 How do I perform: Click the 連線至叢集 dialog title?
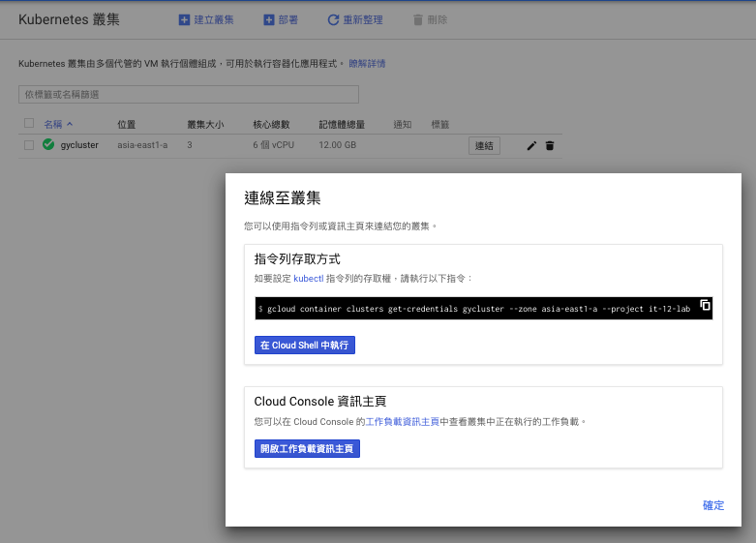[x=282, y=197]
